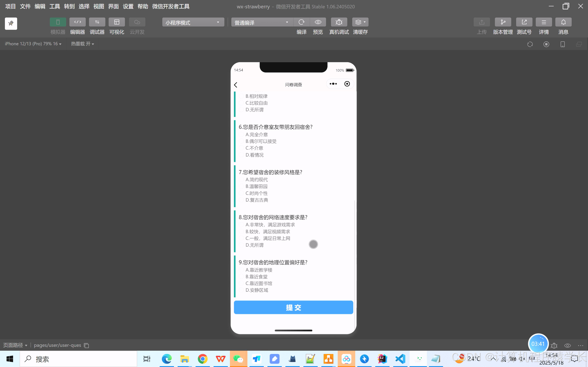Open the 调试器 debugger panel
Screen dimensions: 588x367
(97, 25)
